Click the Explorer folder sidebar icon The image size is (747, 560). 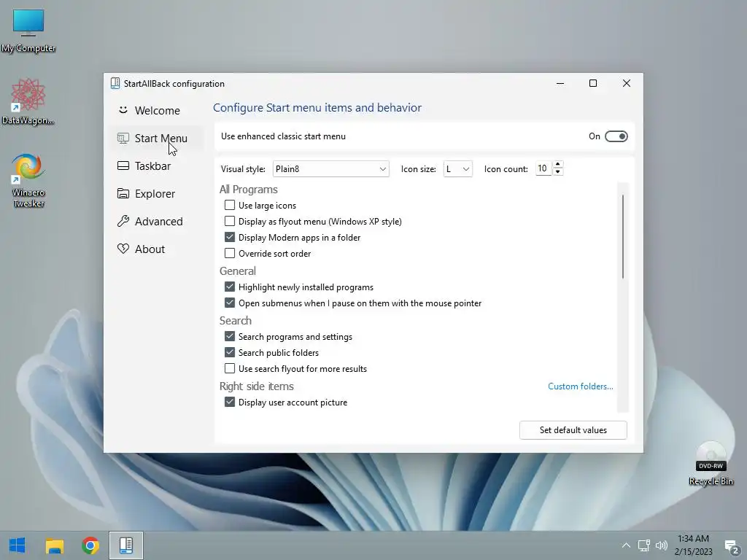coord(123,193)
